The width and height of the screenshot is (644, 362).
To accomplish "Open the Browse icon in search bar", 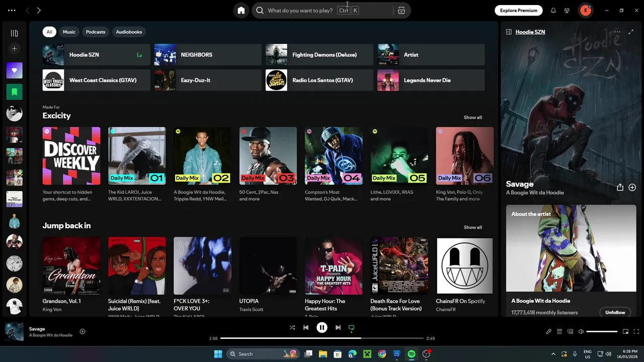I will (401, 11).
